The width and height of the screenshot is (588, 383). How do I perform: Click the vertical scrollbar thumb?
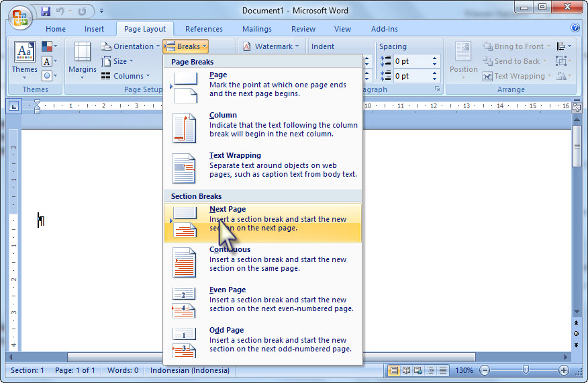click(x=577, y=146)
